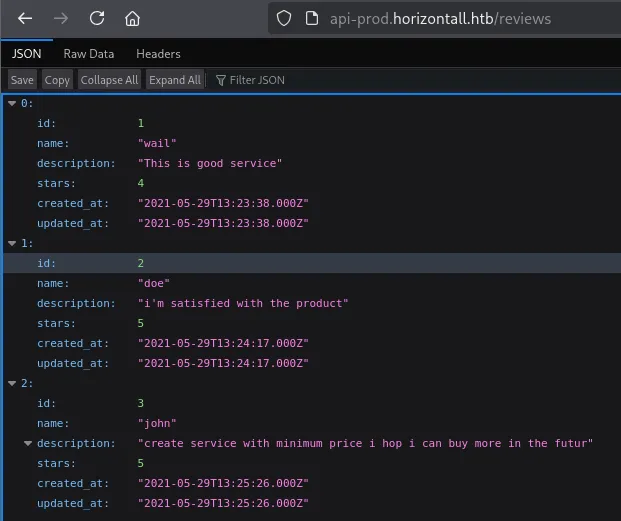Click the page info icon in address bar
The height and width of the screenshot is (521, 621).
click(311, 18)
